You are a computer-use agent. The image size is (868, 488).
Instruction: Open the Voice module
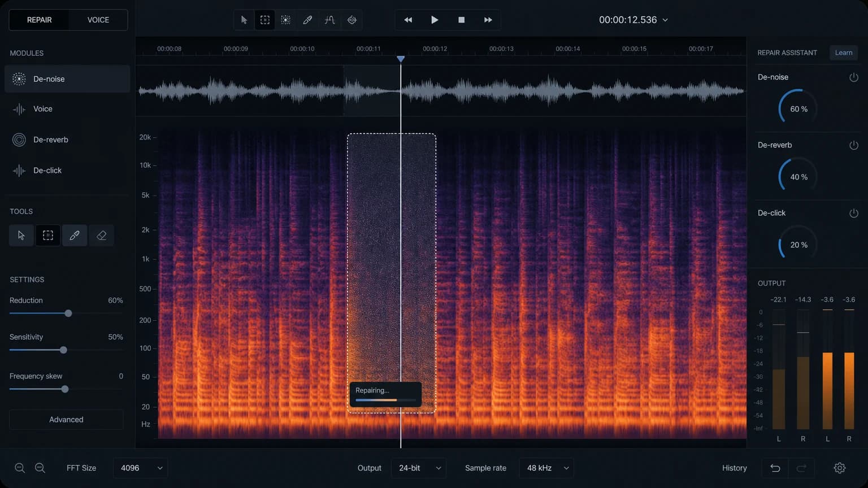click(67, 109)
